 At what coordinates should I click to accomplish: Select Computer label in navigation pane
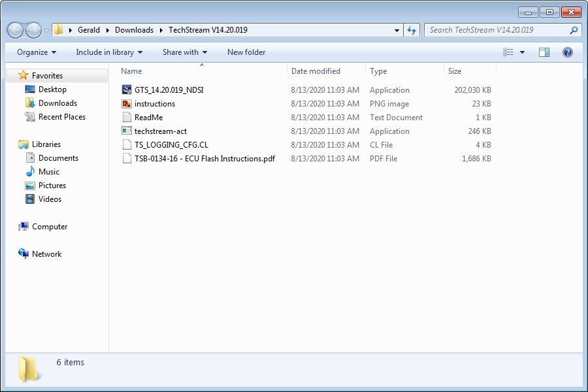[50, 227]
